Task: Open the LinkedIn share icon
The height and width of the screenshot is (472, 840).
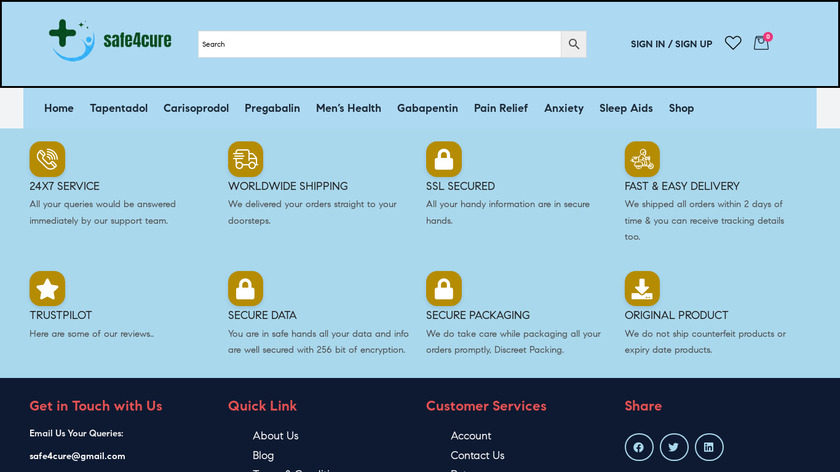Action: click(709, 447)
